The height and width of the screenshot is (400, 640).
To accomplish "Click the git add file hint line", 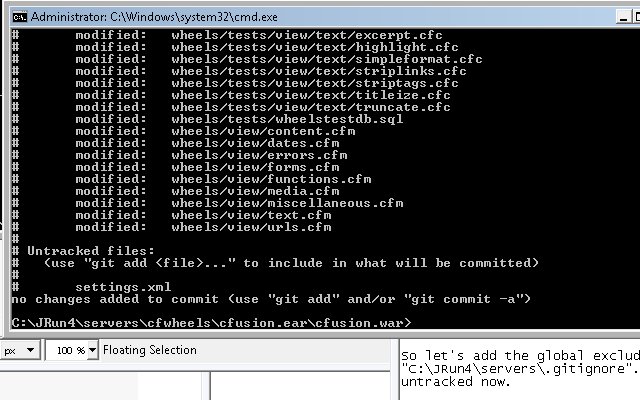I will pyautogui.click(x=291, y=263).
